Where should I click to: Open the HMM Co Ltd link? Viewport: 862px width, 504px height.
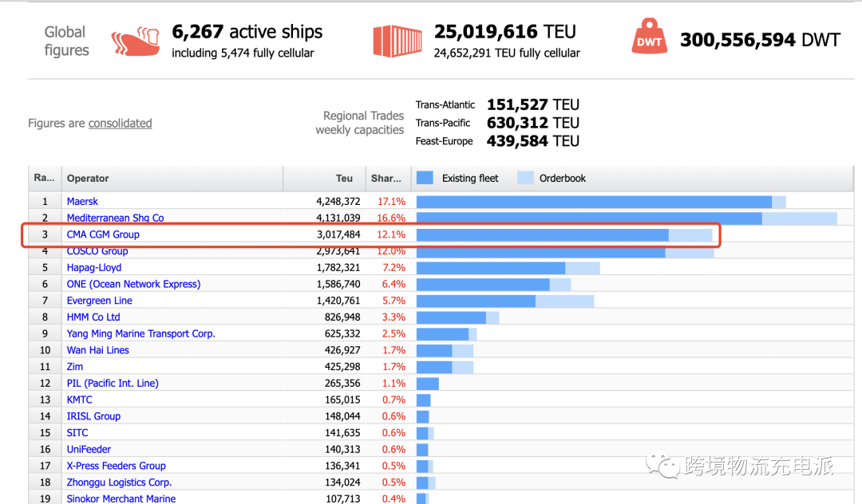[x=93, y=317]
